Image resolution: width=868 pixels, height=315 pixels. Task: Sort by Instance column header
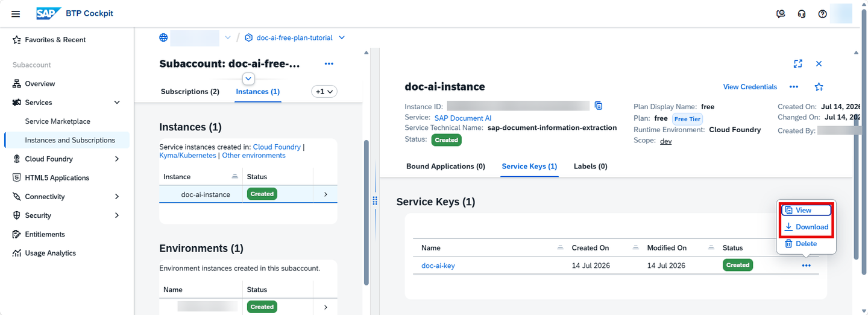[x=201, y=177]
